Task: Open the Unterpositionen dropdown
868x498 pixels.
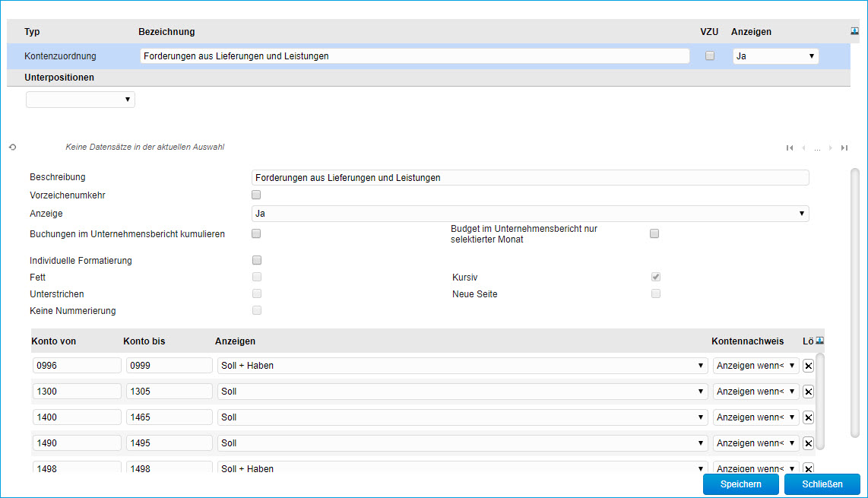Action: [81, 100]
